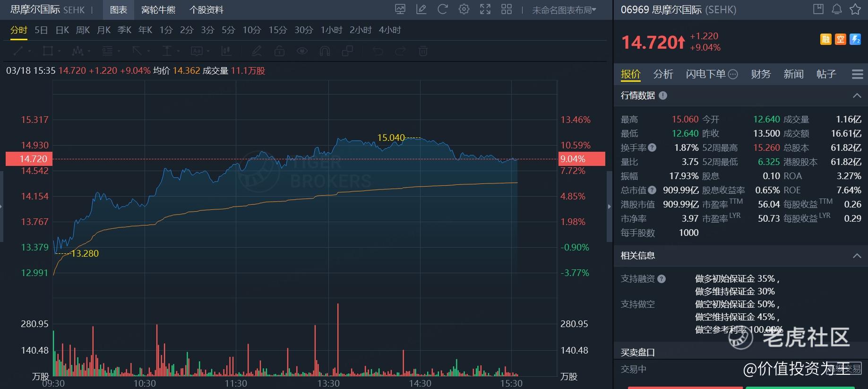Collapse the 行情数据 section
868x389 pixels.
(857, 95)
